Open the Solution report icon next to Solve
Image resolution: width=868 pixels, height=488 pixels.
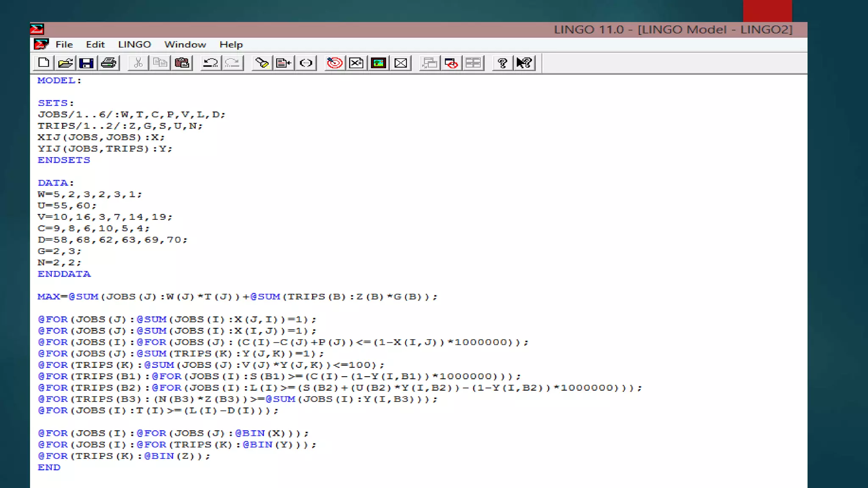[356, 63]
